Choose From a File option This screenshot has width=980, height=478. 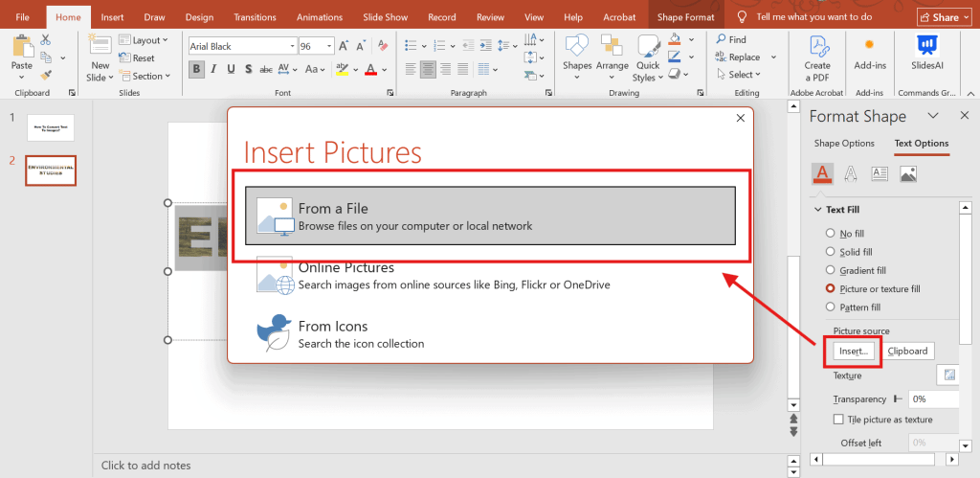[x=490, y=216]
